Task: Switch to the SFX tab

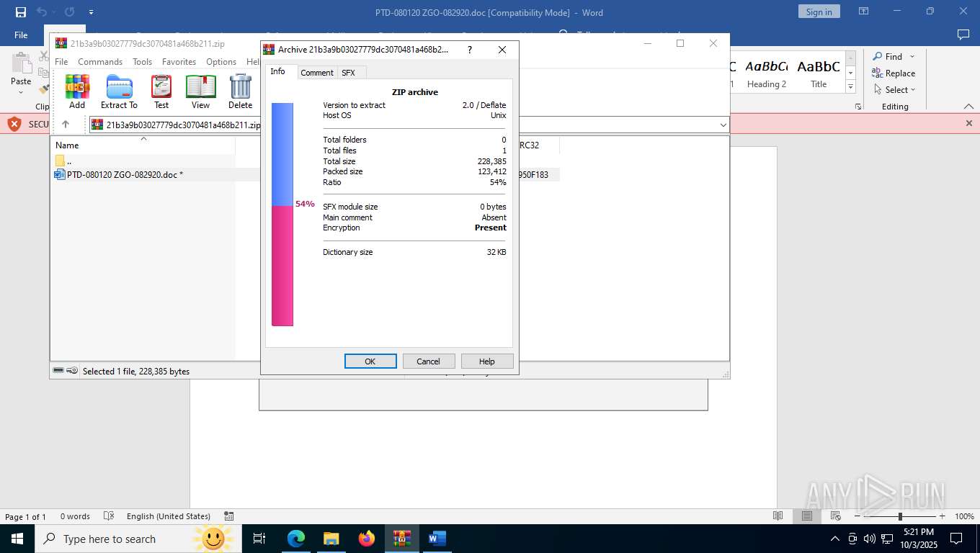Action: click(348, 73)
